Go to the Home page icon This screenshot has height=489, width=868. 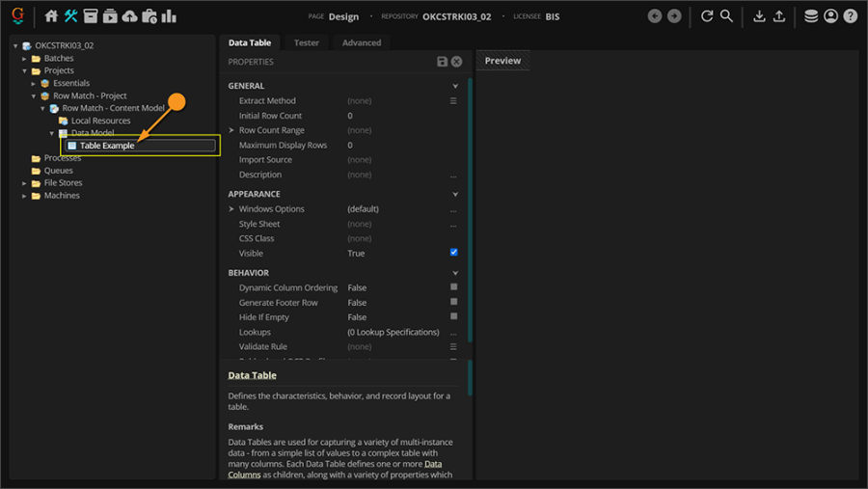click(52, 16)
